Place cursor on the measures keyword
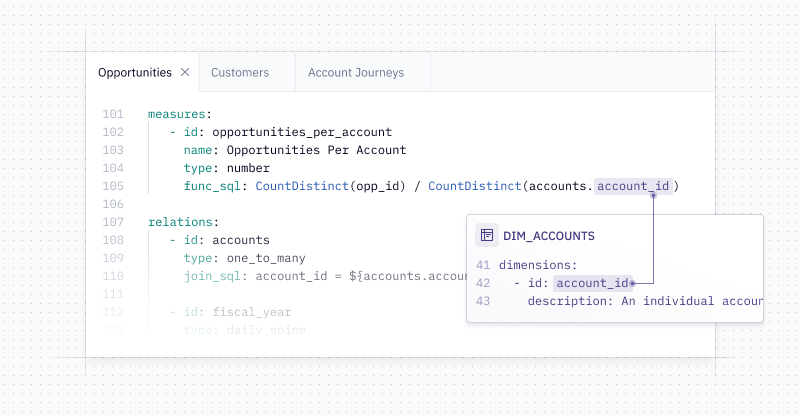This screenshot has height=416, width=800. click(177, 114)
